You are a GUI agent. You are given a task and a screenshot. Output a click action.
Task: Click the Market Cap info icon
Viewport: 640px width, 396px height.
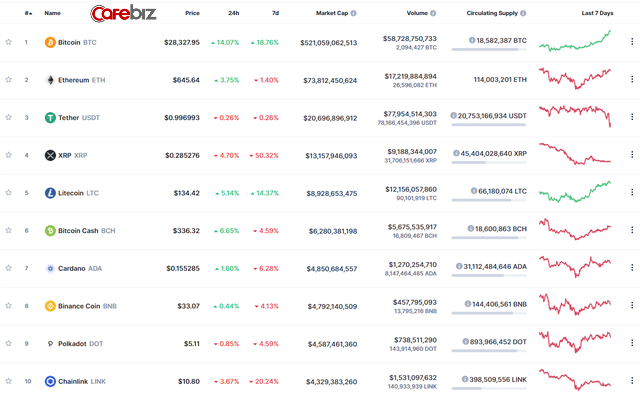353,13
